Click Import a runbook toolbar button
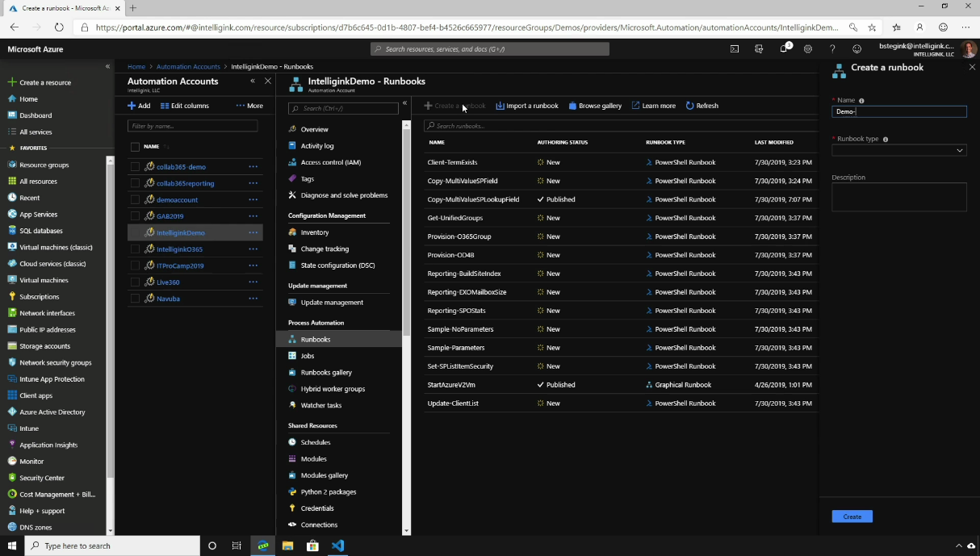 click(x=526, y=106)
